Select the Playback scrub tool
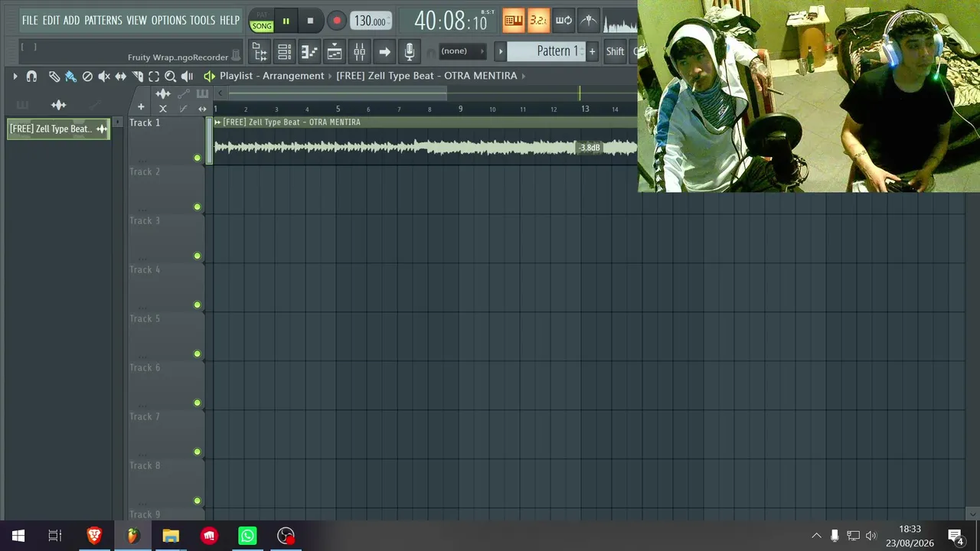Image resolution: width=980 pixels, height=551 pixels. (x=187, y=76)
